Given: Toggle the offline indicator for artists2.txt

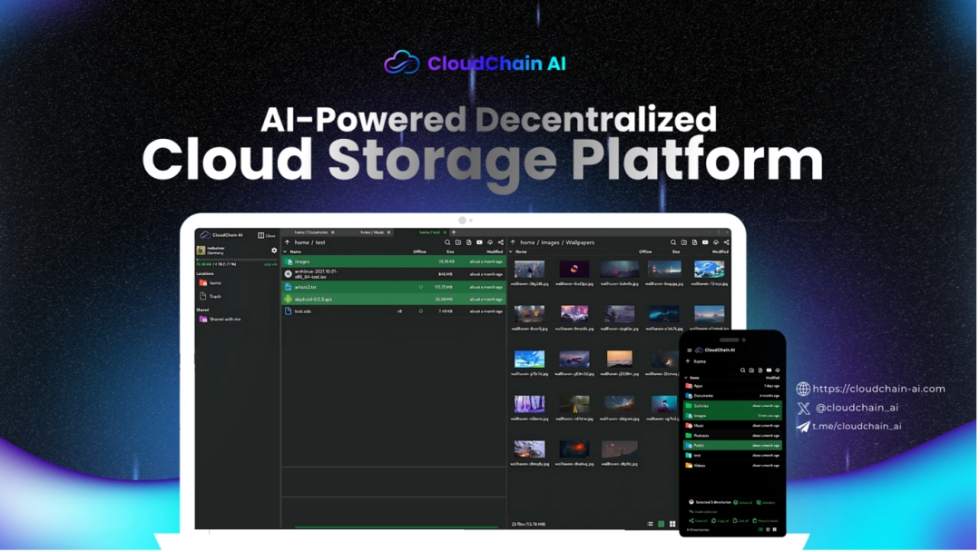Looking at the screenshot, I should [x=420, y=287].
